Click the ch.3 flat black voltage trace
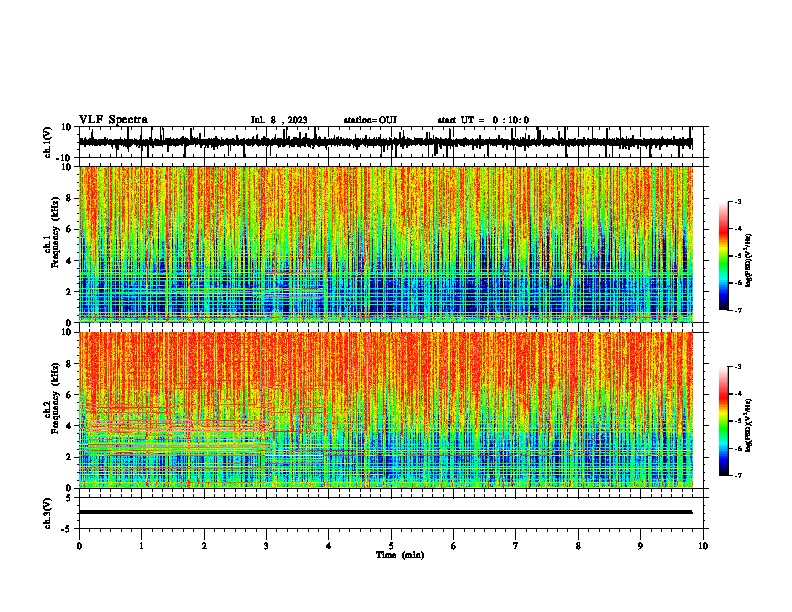This screenshot has height=612, width=792. (x=385, y=512)
